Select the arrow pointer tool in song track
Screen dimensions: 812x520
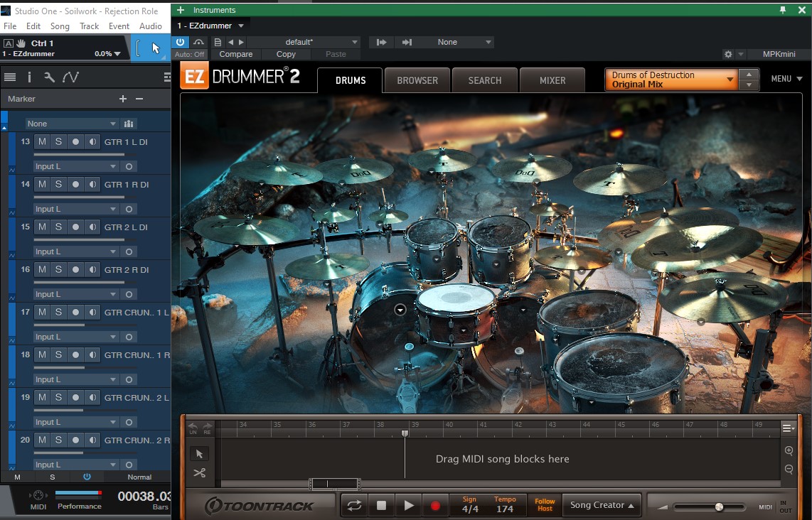pos(199,454)
